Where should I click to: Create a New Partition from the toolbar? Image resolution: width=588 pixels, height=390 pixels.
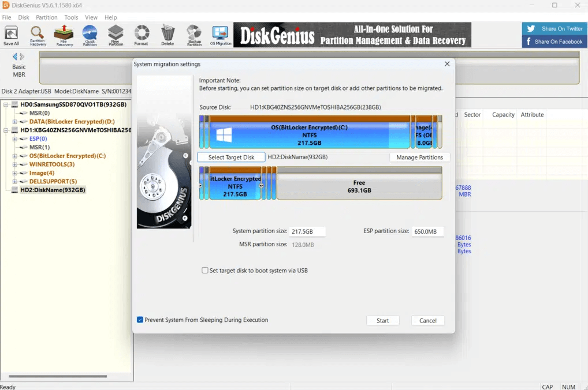point(116,36)
